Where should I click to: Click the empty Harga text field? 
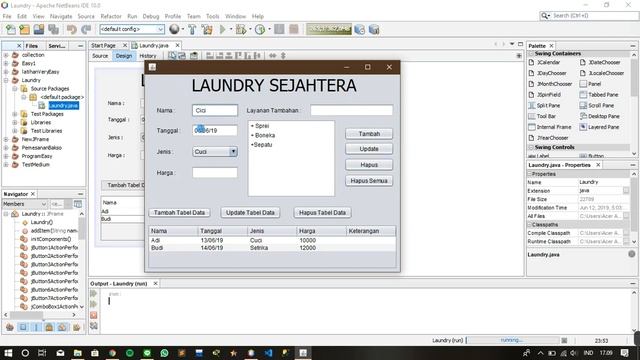point(215,173)
